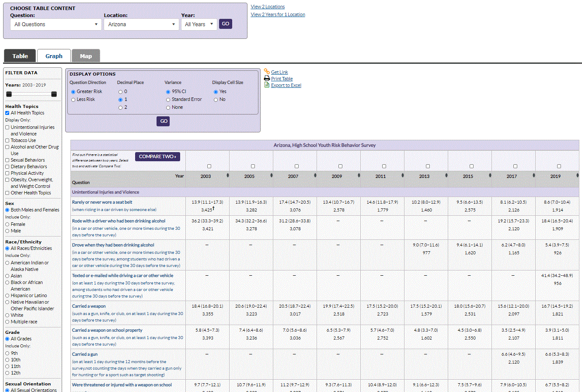Screen dimensions: 582x392
Task: Sort by the 2013 column arrows
Action: 446,175
